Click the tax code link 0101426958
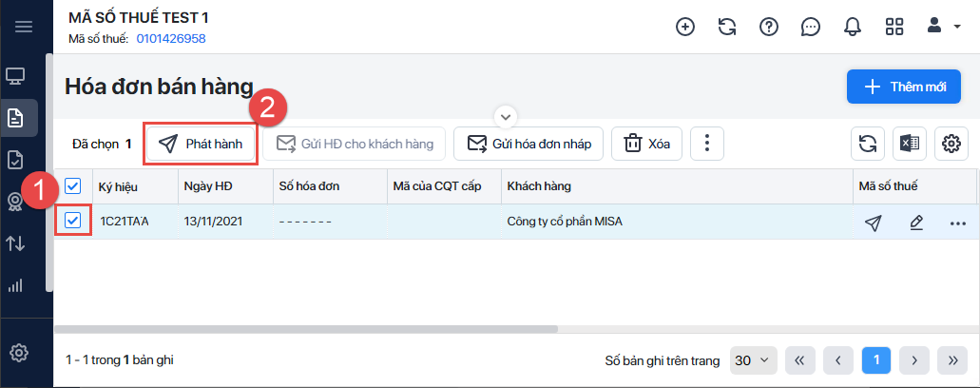The height and width of the screenshot is (388, 980). tap(171, 39)
